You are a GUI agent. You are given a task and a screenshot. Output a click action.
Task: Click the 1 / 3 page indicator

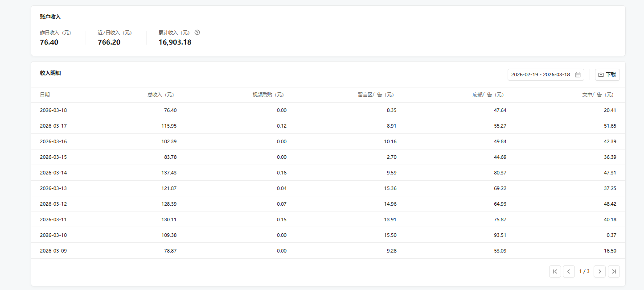[x=584, y=272]
